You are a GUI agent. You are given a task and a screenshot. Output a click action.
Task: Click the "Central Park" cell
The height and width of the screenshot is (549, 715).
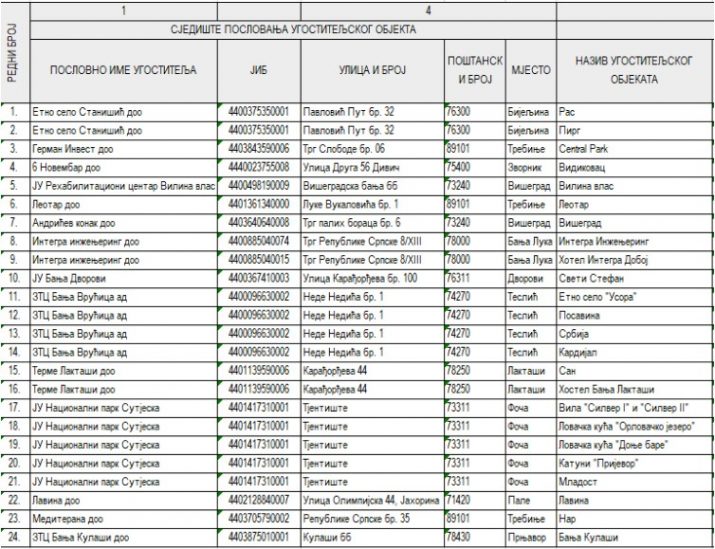[585, 147]
